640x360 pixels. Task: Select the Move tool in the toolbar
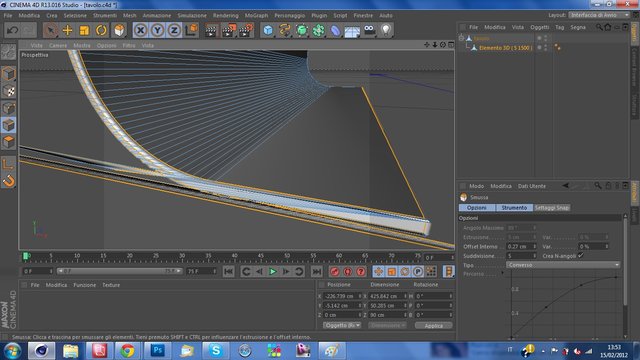point(67,30)
